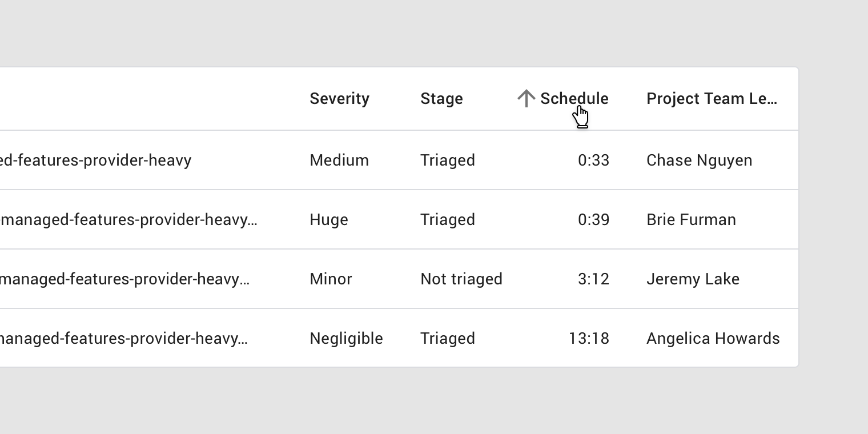The height and width of the screenshot is (434, 868).
Task: Click the 0:39 schedule value
Action: (593, 220)
